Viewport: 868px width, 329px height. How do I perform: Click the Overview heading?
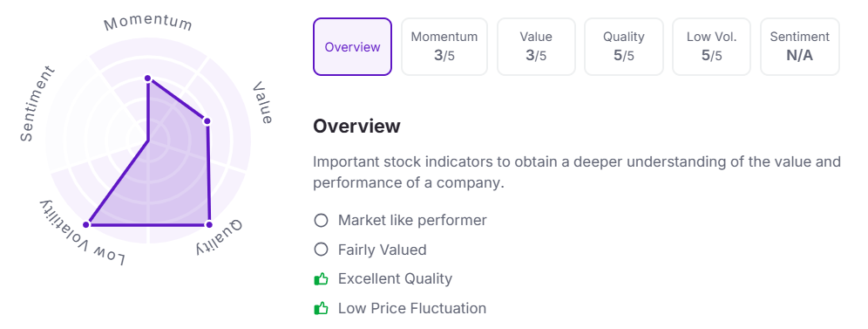[356, 126]
